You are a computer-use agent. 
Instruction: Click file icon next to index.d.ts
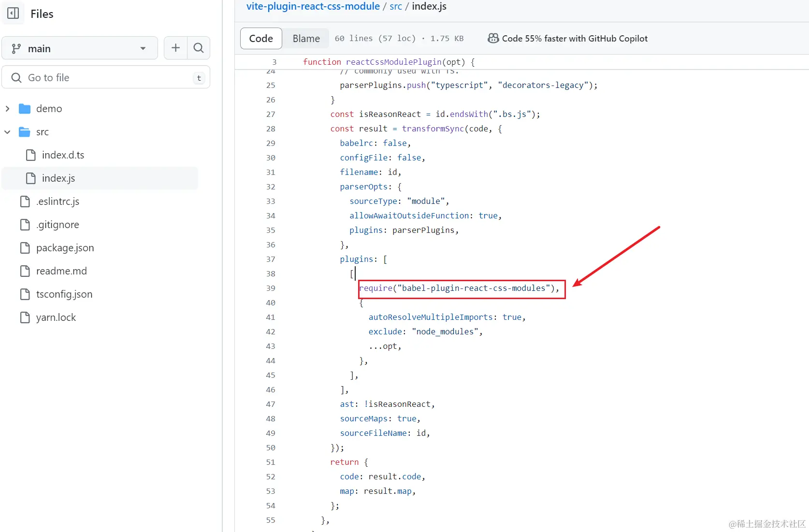pos(31,155)
